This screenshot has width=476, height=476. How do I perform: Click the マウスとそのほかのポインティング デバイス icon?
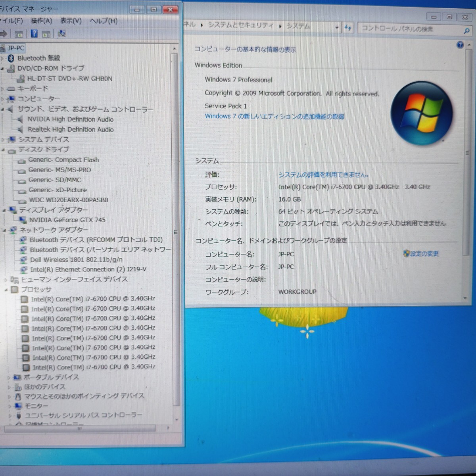click(x=18, y=396)
